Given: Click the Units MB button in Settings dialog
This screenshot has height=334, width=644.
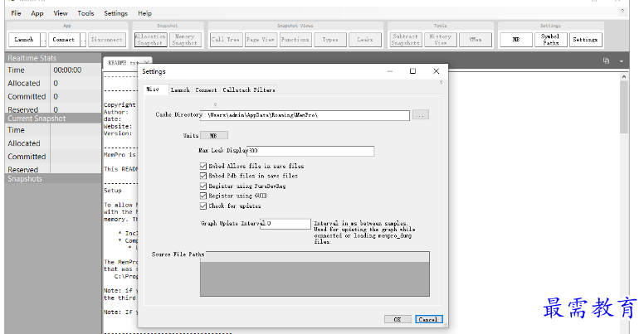Looking at the screenshot, I should coord(213,135).
